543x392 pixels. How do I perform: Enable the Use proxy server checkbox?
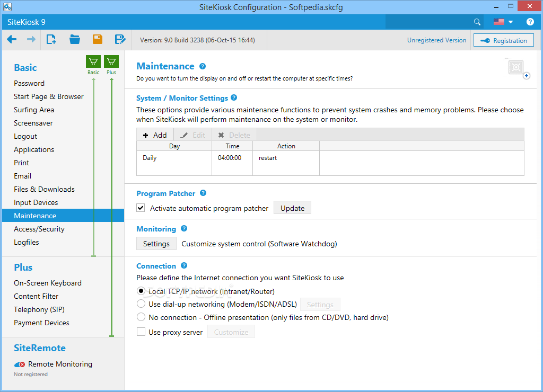point(141,332)
